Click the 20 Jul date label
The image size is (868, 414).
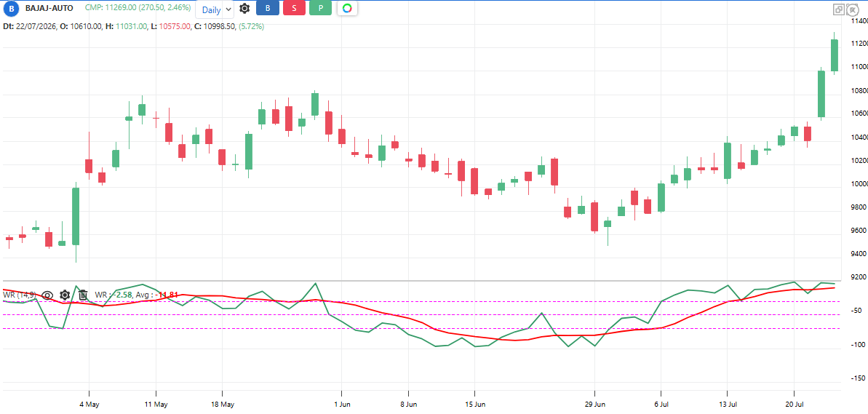pos(793,404)
